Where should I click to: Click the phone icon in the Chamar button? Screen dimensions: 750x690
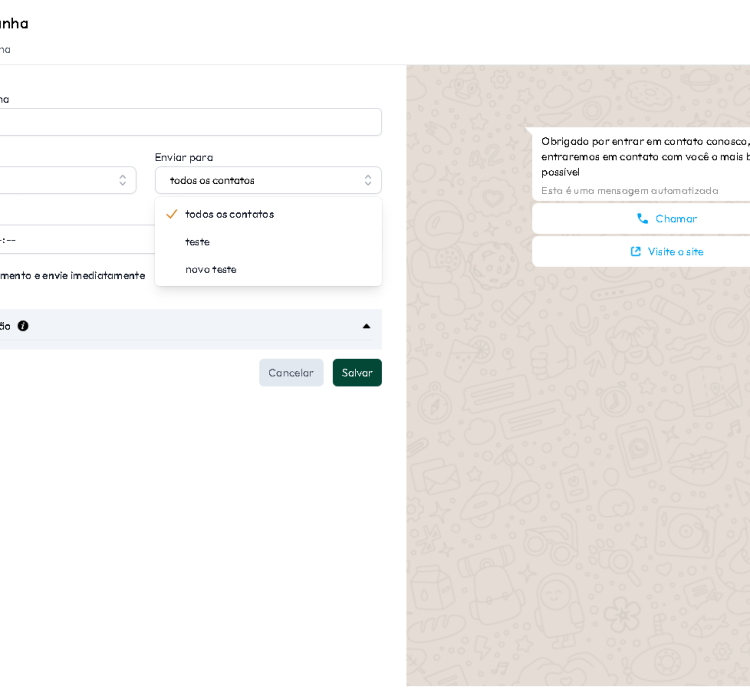[x=642, y=219]
